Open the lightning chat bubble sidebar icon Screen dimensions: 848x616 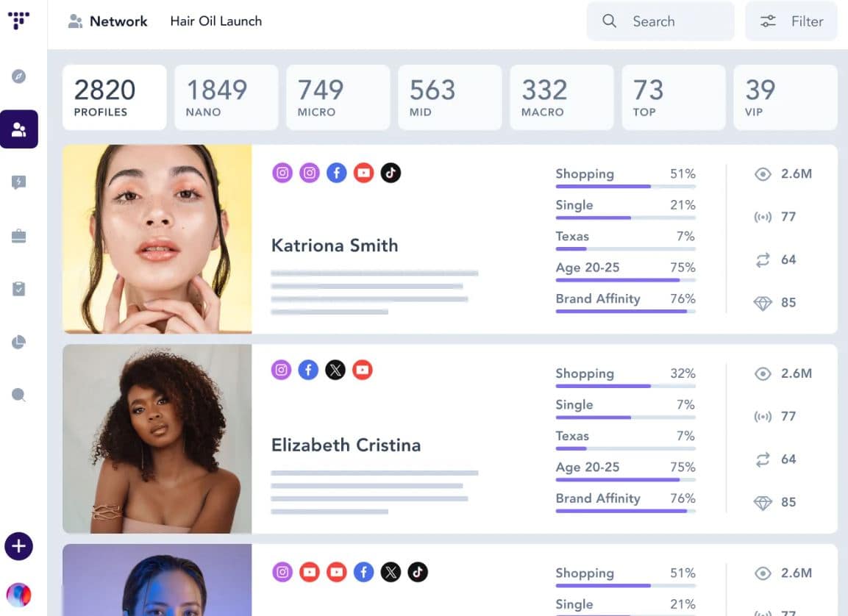coord(19,183)
